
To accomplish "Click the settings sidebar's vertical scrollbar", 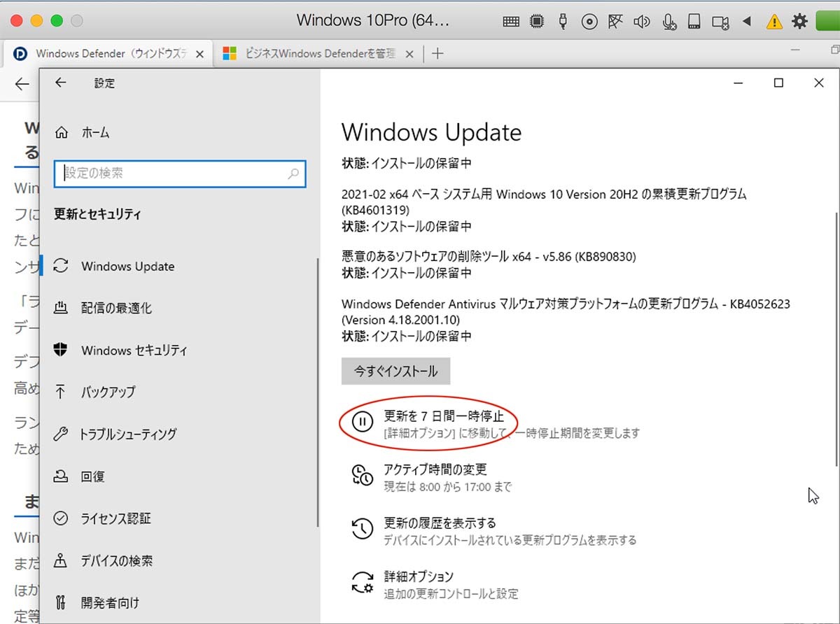I will tap(318, 393).
